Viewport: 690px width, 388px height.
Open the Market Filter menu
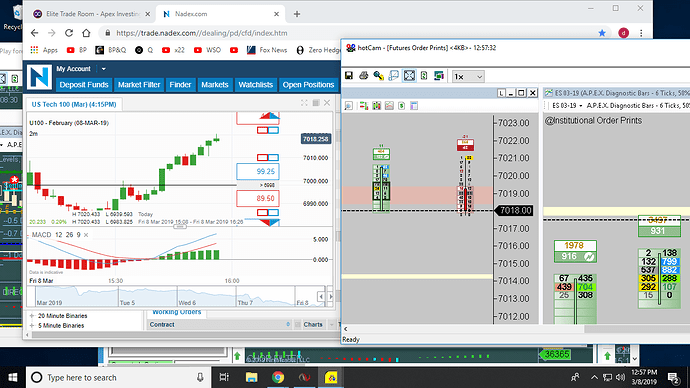tap(139, 84)
